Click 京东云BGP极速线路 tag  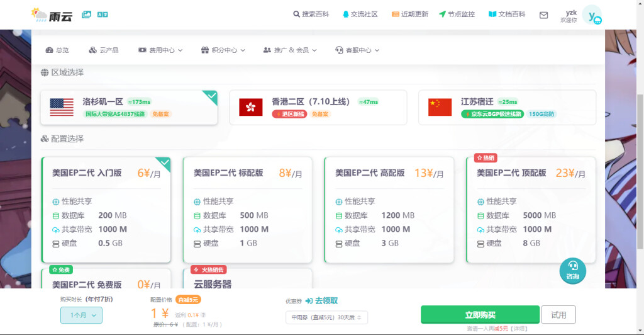coord(492,114)
